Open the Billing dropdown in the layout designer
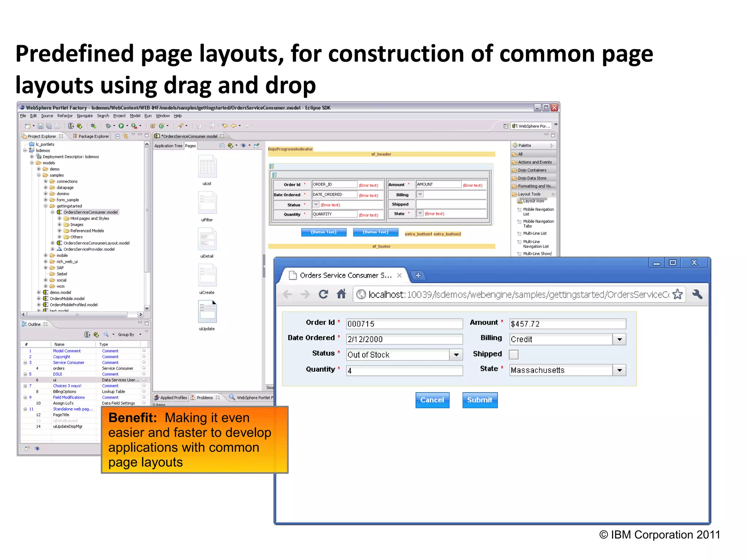This screenshot has height=560, width=747. pos(420,194)
